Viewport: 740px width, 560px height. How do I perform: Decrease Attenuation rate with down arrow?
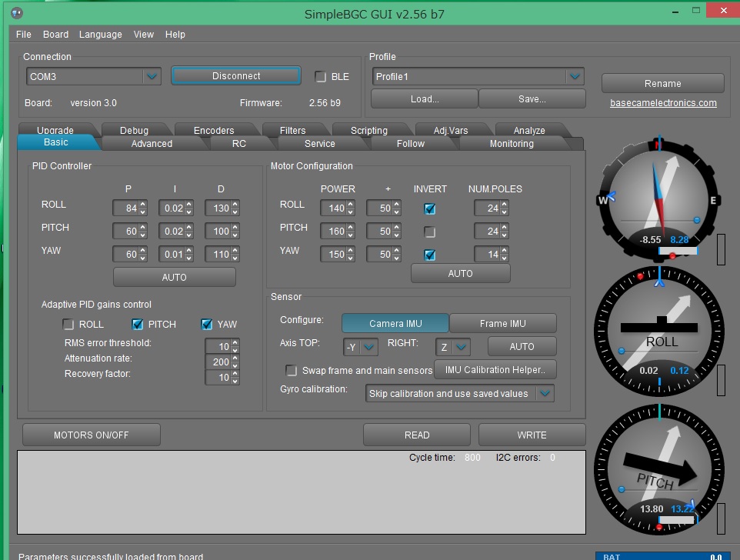pos(235,365)
